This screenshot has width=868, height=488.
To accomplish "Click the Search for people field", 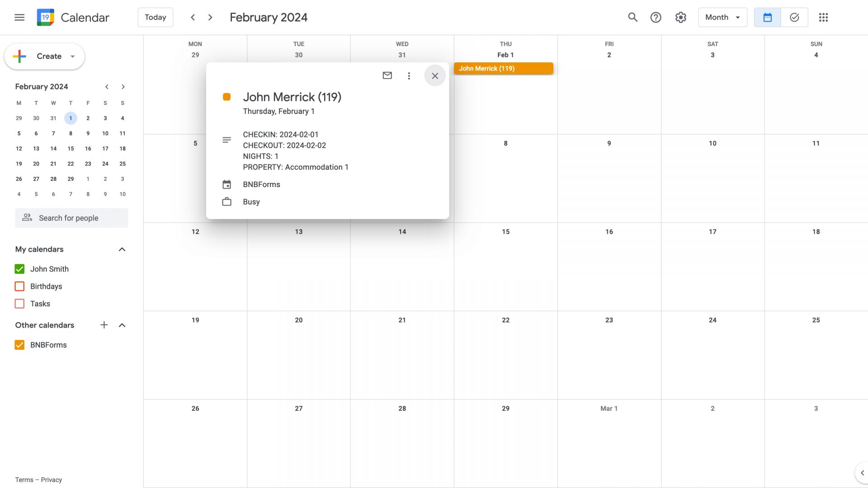I will coord(71,218).
